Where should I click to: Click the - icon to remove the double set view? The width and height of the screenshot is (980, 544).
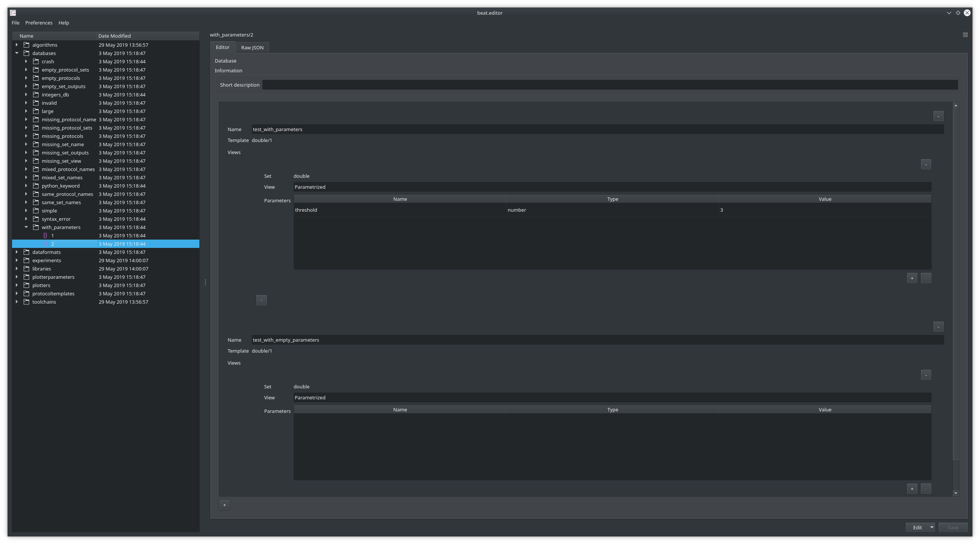click(x=926, y=164)
